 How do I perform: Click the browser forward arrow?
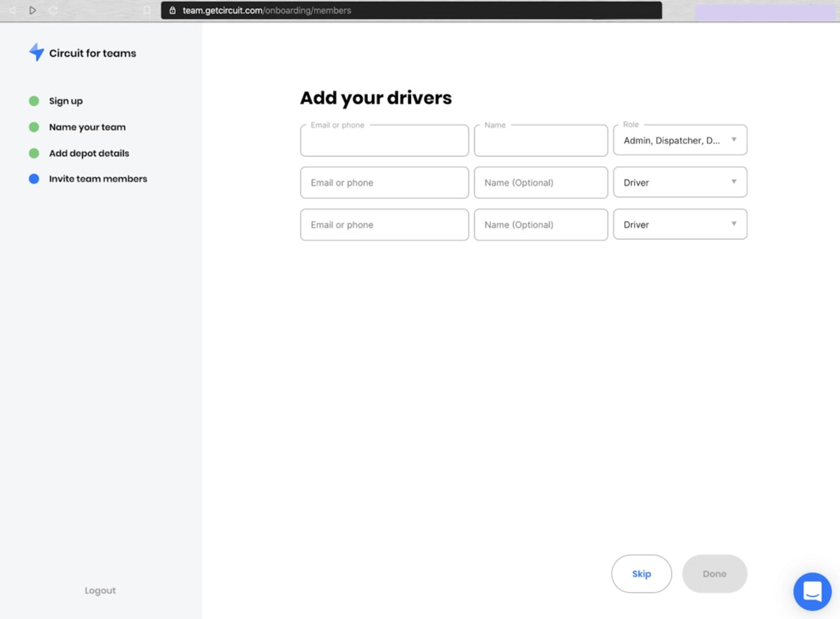click(33, 10)
